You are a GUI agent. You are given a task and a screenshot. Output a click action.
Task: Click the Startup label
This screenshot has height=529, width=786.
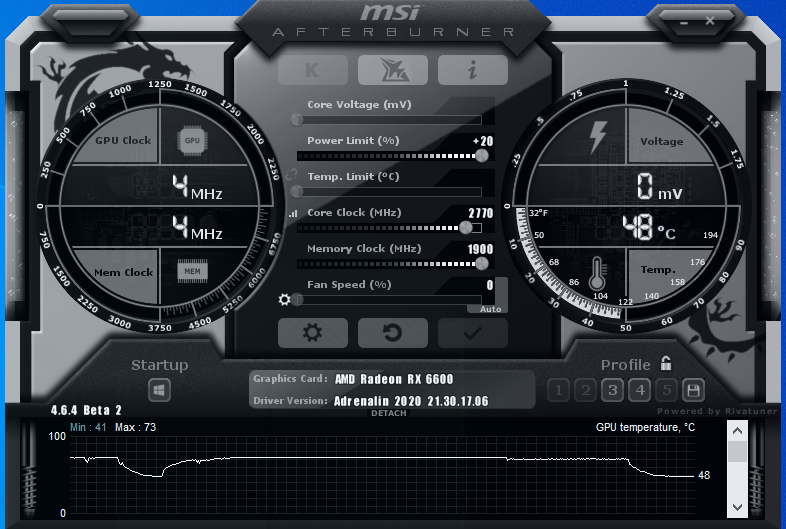(x=159, y=365)
